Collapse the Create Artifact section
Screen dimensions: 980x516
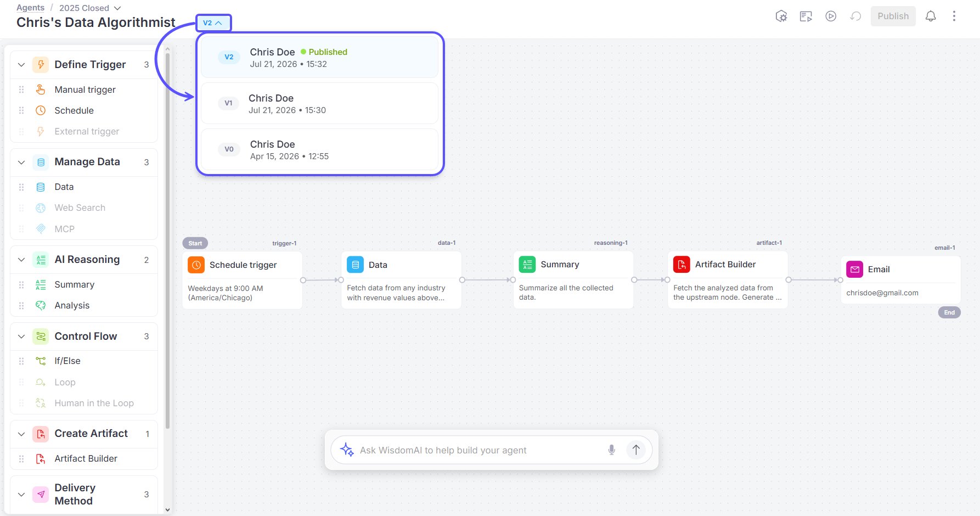pyautogui.click(x=21, y=434)
